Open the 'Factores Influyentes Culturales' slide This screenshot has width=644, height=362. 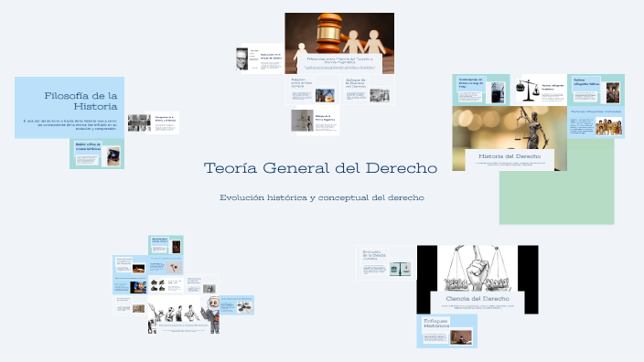coord(596,122)
